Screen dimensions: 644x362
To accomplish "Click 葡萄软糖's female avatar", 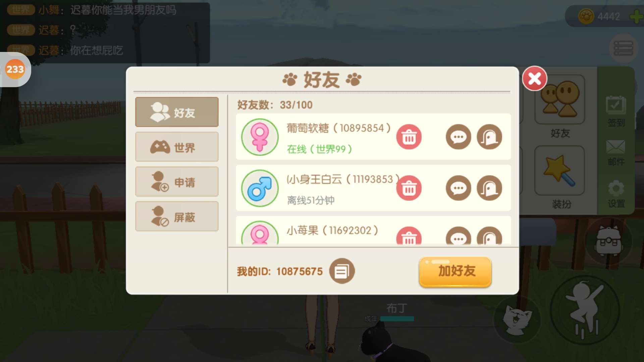I will click(260, 137).
